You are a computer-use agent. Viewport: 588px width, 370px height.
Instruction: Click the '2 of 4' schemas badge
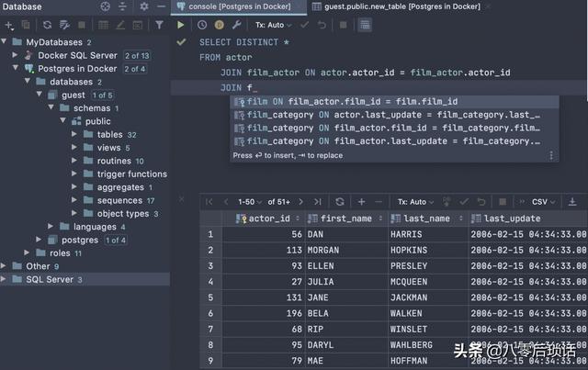135,69
